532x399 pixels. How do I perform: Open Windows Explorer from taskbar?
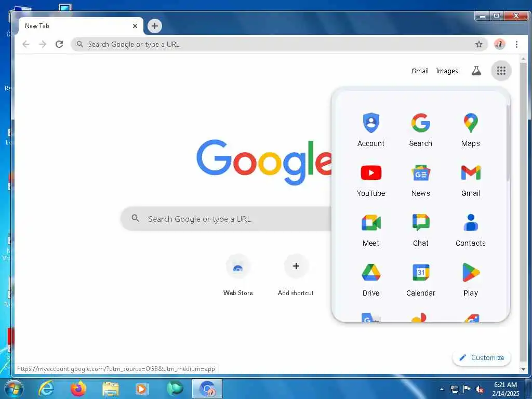pyautogui.click(x=111, y=389)
